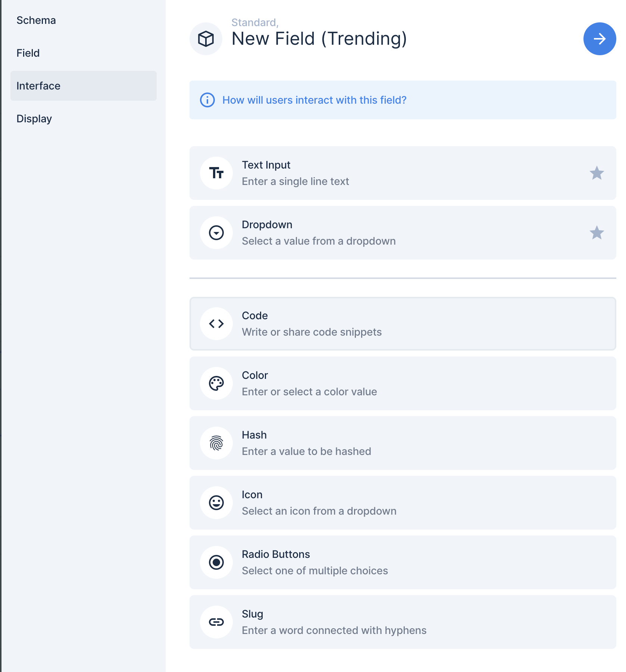Select the Text Input interface icon
The image size is (626, 672).
[216, 173]
